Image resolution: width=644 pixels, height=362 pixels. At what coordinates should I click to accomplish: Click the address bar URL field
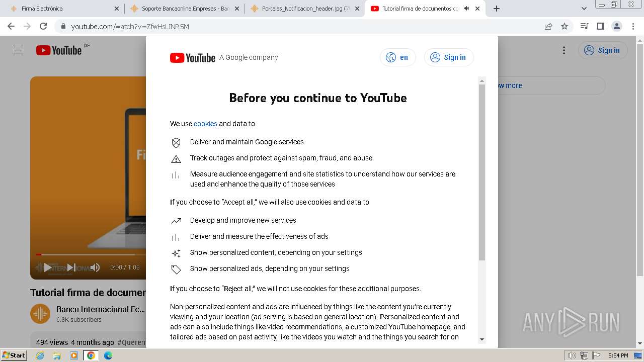(x=302, y=26)
